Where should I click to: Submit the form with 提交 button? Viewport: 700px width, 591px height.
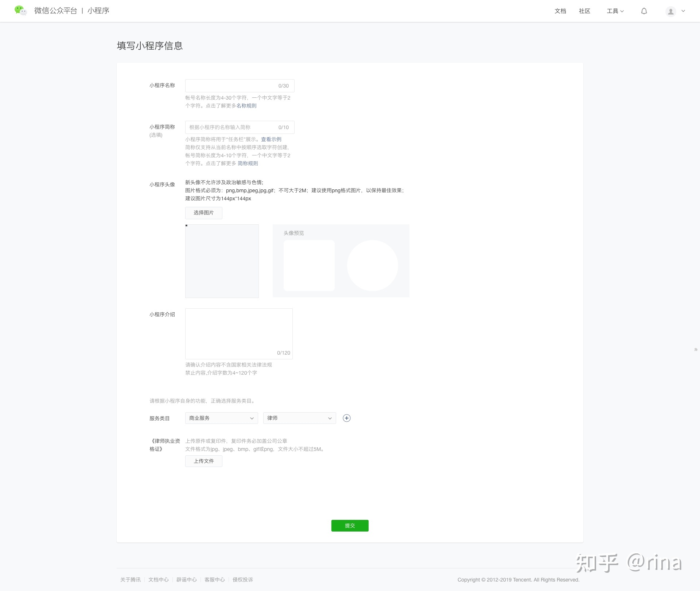click(x=350, y=526)
